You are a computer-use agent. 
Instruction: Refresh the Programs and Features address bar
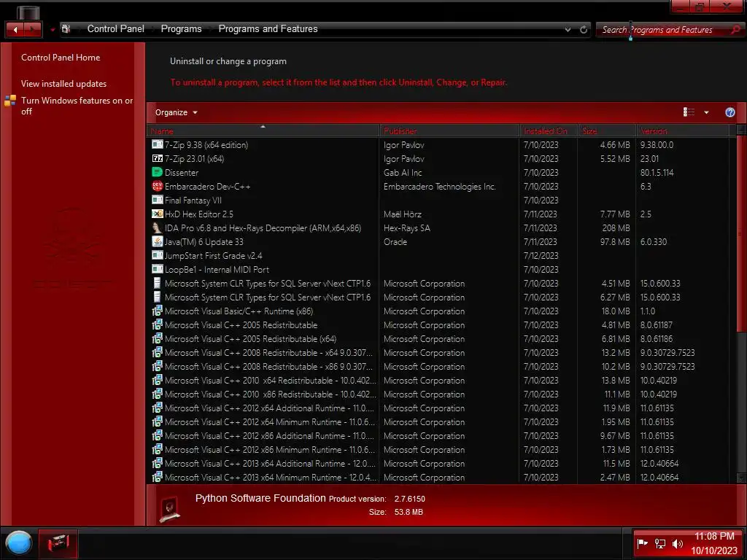coord(584,29)
